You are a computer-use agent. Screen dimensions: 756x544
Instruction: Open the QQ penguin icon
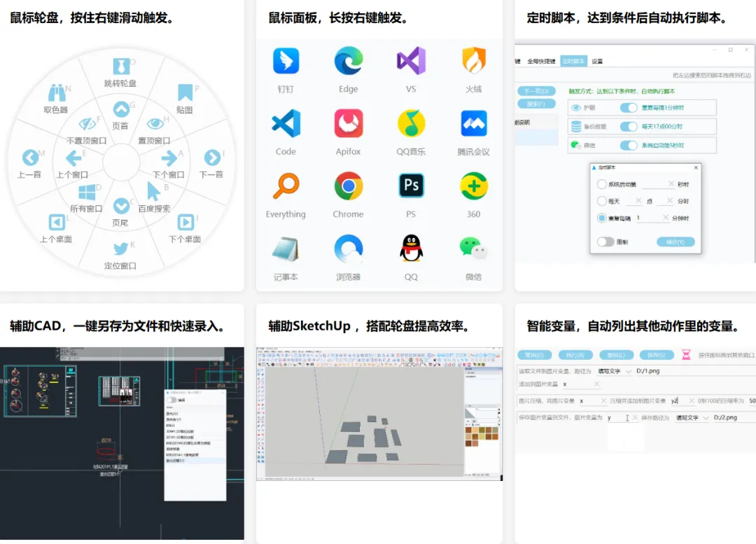click(x=412, y=249)
